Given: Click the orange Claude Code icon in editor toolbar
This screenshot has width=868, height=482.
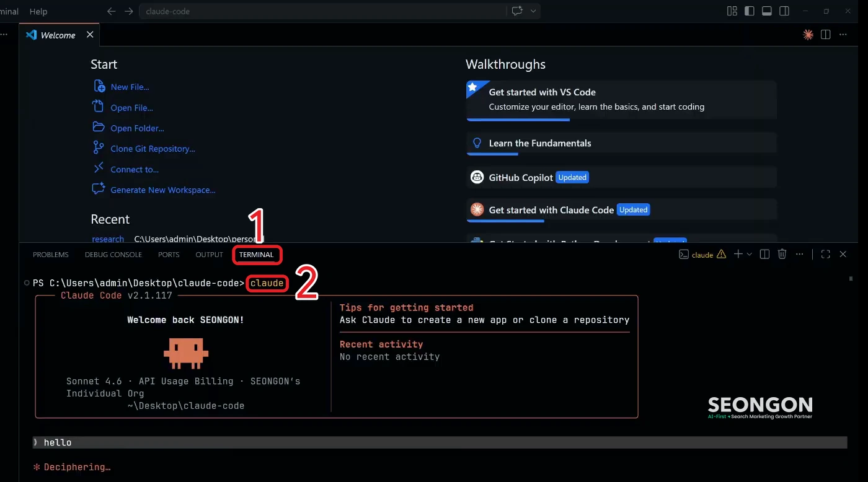Looking at the screenshot, I should point(808,35).
